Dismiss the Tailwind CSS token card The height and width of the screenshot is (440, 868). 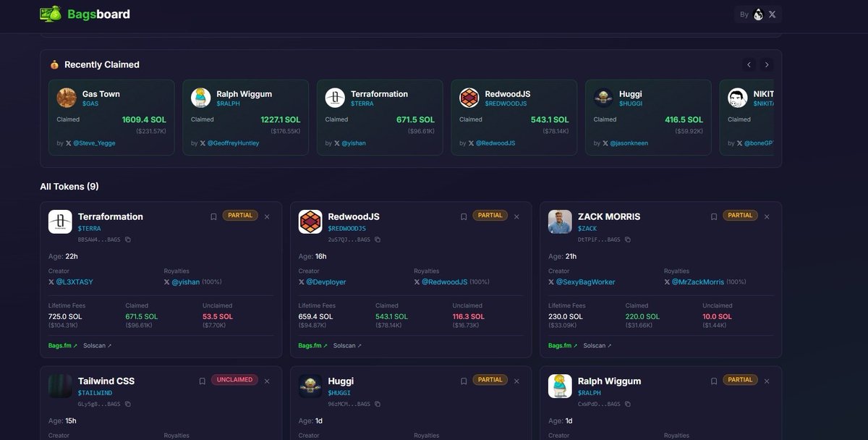click(x=267, y=381)
